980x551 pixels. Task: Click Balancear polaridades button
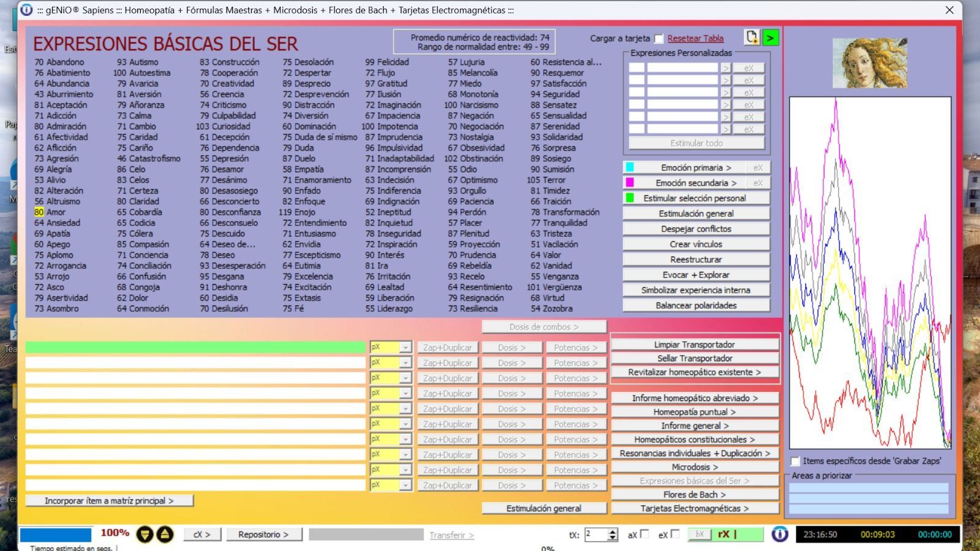point(696,305)
